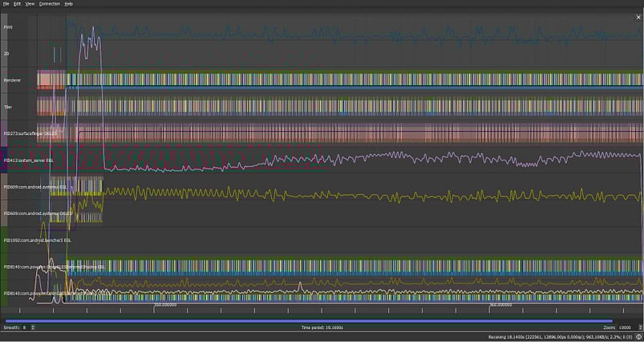Click the green swatch beside the launcher3 row
This screenshot has height=342, width=644.
point(4,240)
